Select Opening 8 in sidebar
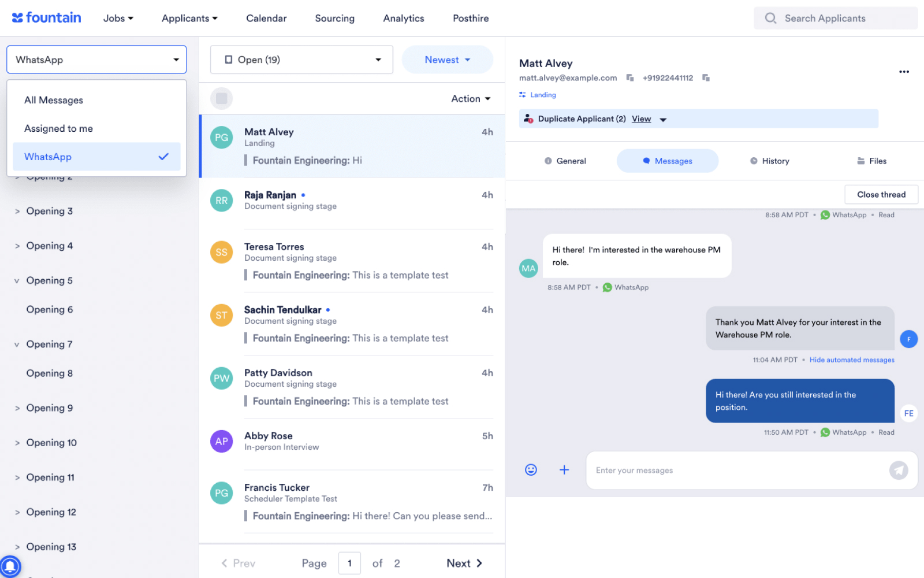Screen dimensions: 924x578 [50, 373]
